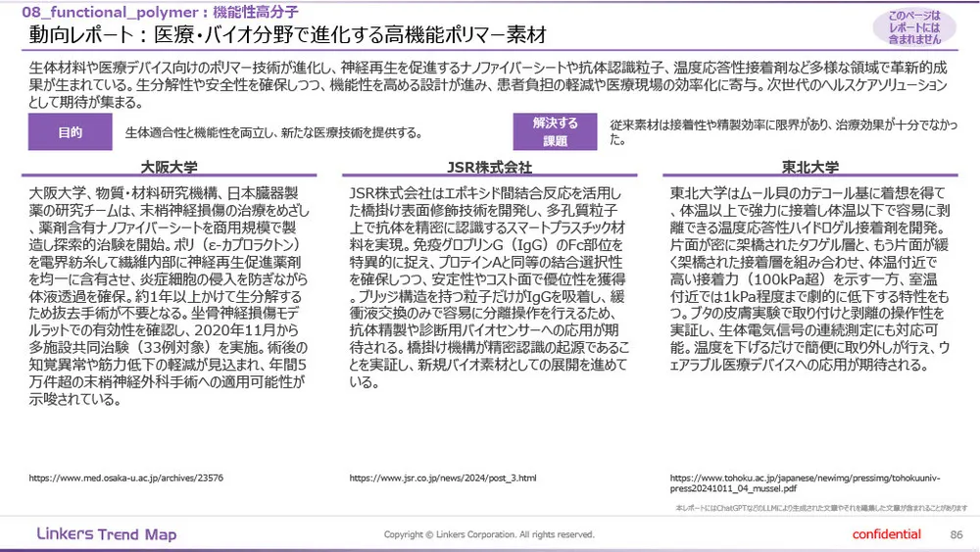
Task: Select the 大阪大学 column heading
Action: pyautogui.click(x=169, y=167)
